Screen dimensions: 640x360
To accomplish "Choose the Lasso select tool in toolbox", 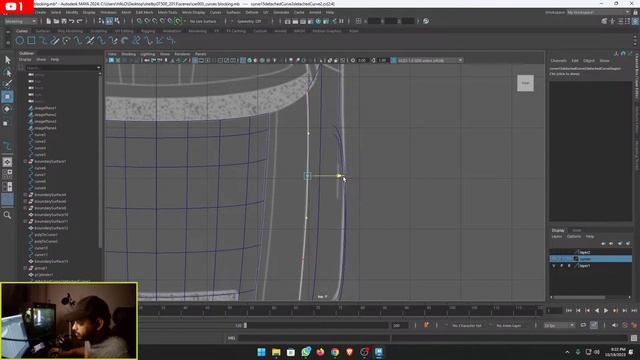I will click(x=7, y=73).
